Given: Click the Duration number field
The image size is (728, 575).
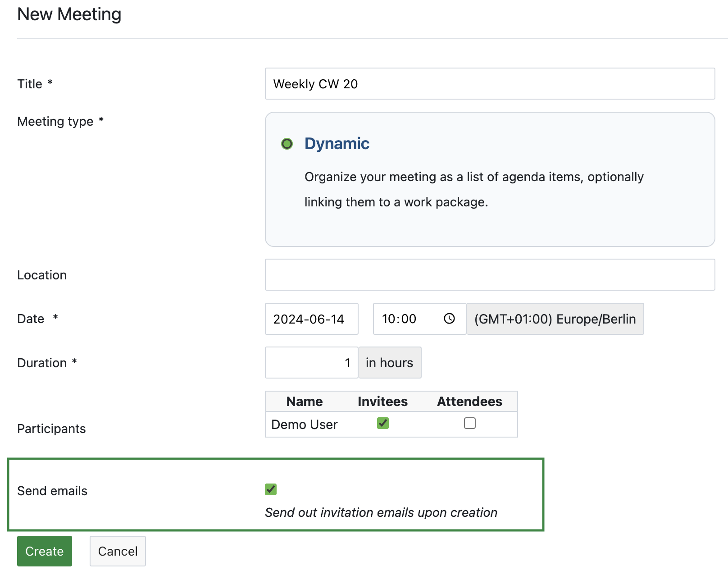Looking at the screenshot, I should click(x=311, y=362).
